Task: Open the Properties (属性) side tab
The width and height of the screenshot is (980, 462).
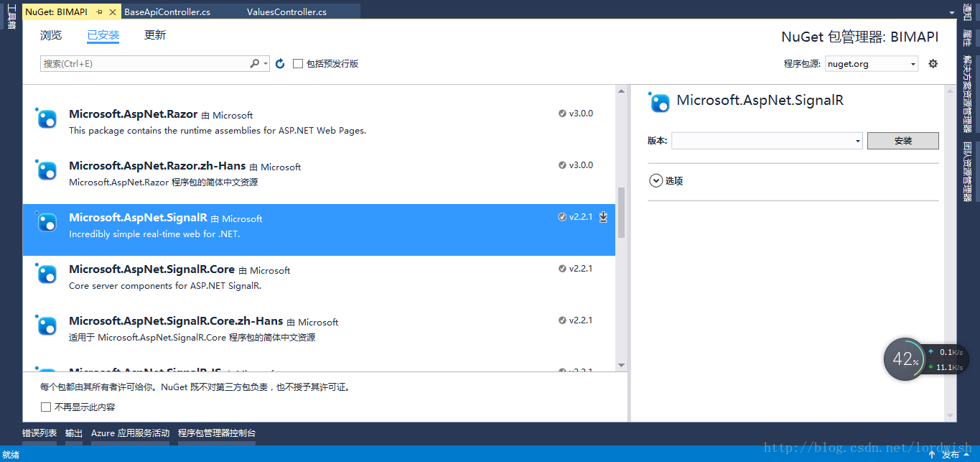Action: click(x=967, y=38)
